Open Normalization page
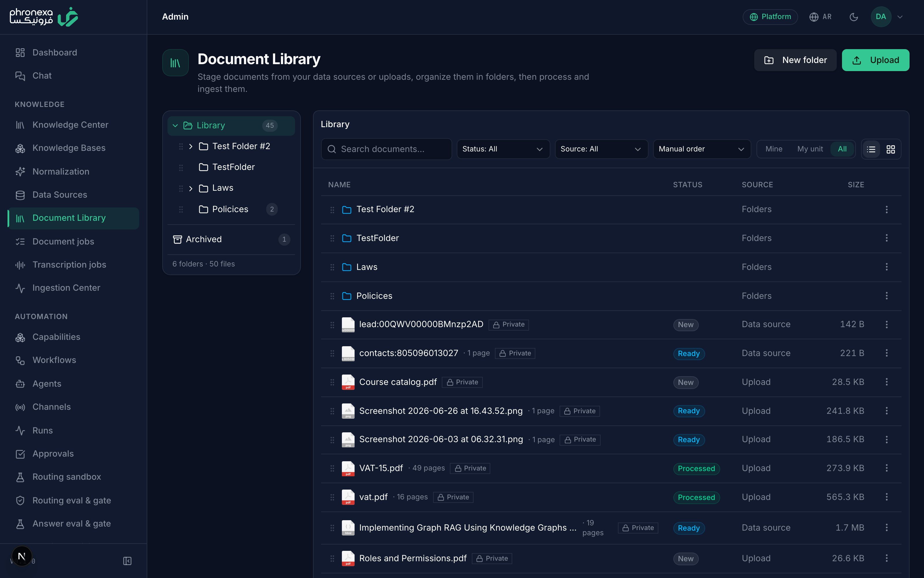 click(73, 171)
